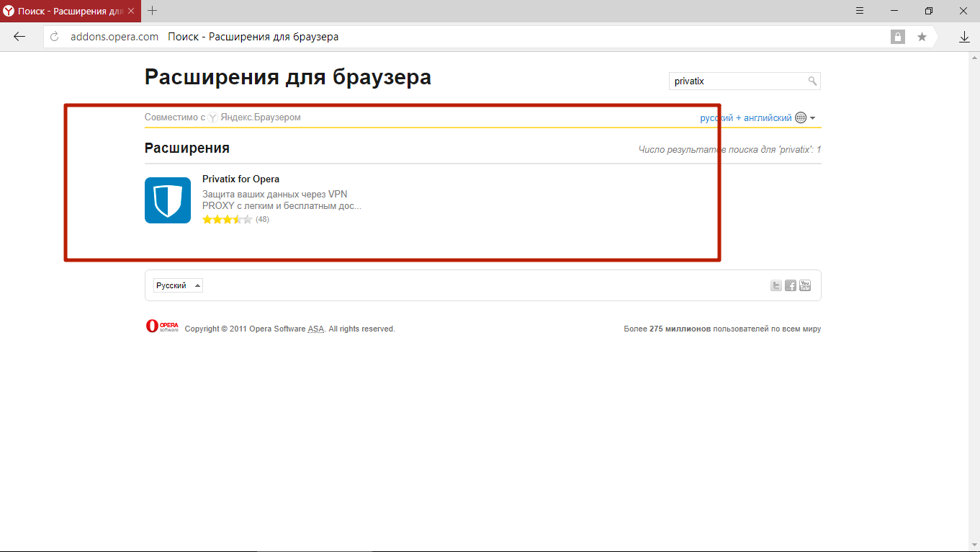Click the lock security icon in address bar
980x552 pixels.
pos(898,37)
